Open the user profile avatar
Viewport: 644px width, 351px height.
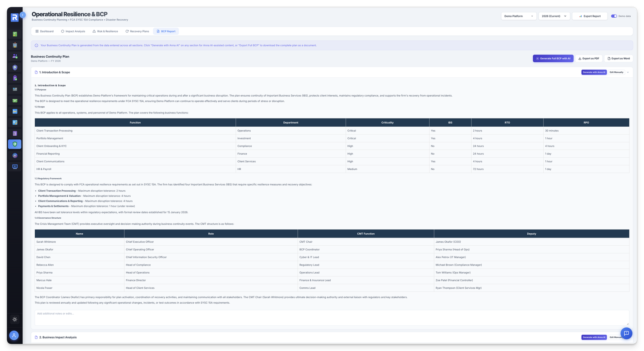[14, 335]
